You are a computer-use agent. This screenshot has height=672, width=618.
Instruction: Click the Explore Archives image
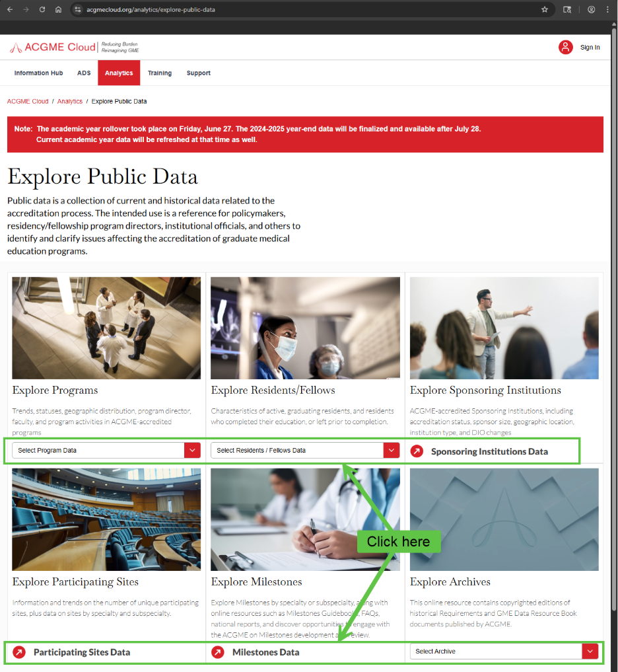coord(504,519)
